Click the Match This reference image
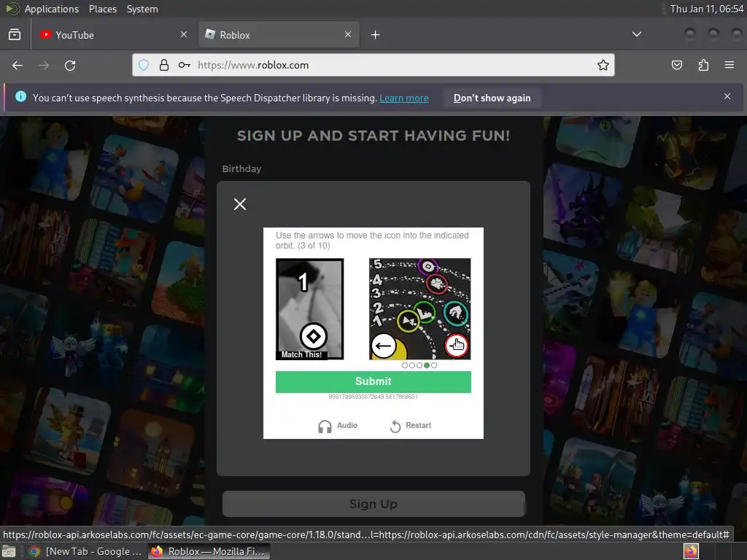747x560 pixels. point(309,309)
